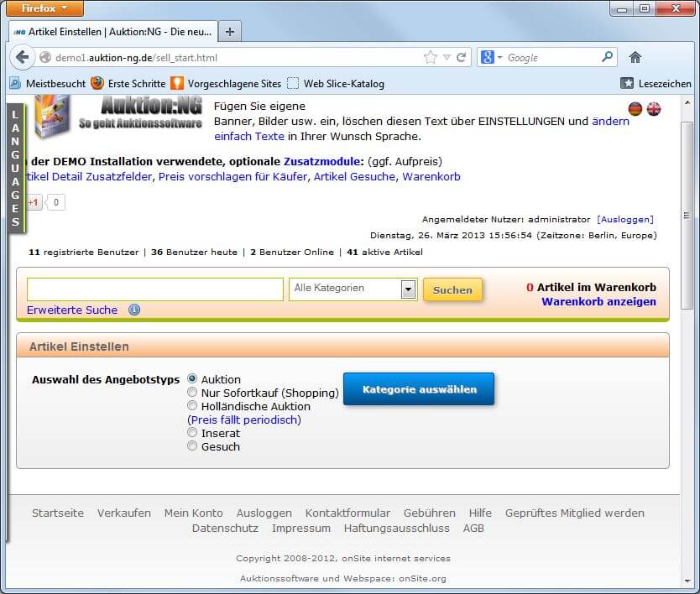Open the Verkaufen footer link

point(124,513)
